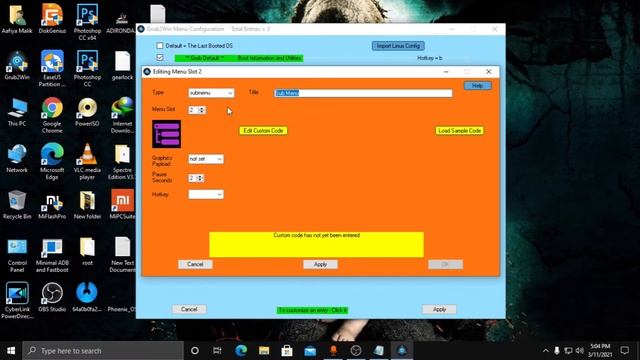
Task: Open This PC desktop icon
Action: point(17,112)
